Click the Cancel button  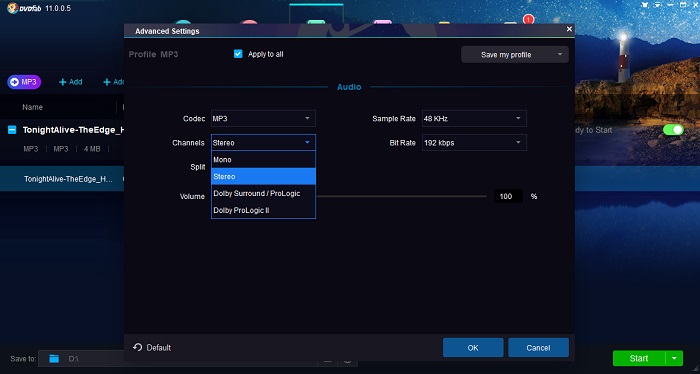[538, 348]
